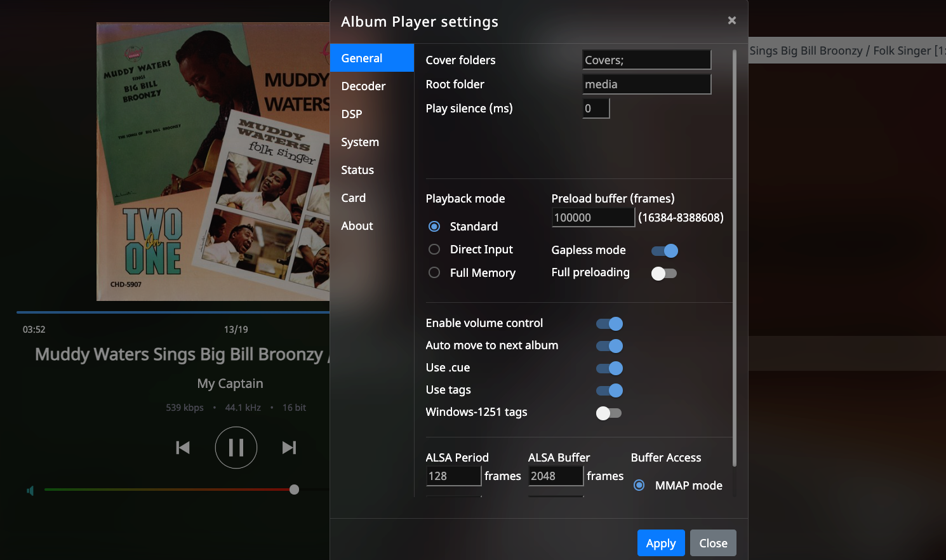Seek on the track progress bar

[x=173, y=312]
